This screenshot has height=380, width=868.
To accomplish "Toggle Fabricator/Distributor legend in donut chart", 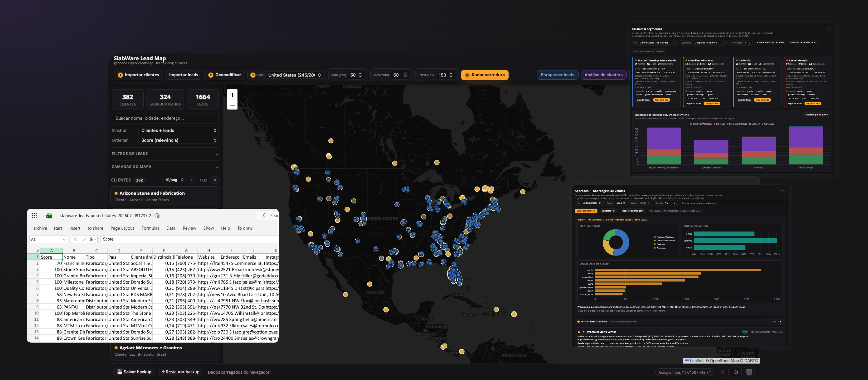I will [x=664, y=237].
